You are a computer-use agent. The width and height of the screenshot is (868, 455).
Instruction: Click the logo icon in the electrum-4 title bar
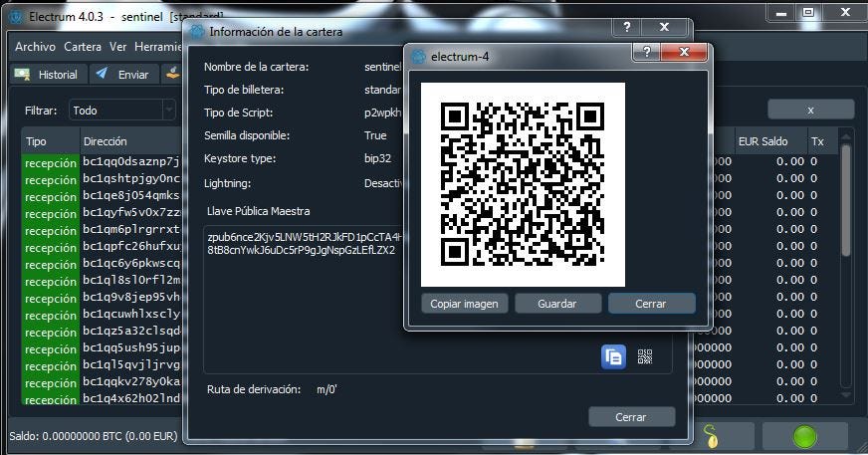click(419, 57)
